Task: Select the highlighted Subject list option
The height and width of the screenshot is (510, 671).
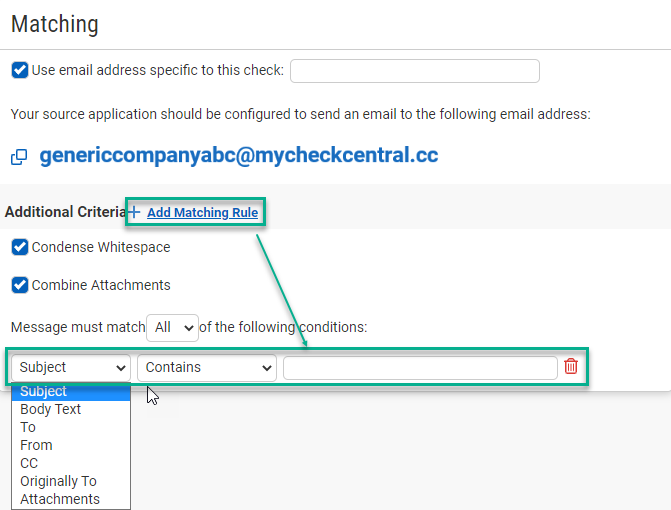Action: click(71, 392)
